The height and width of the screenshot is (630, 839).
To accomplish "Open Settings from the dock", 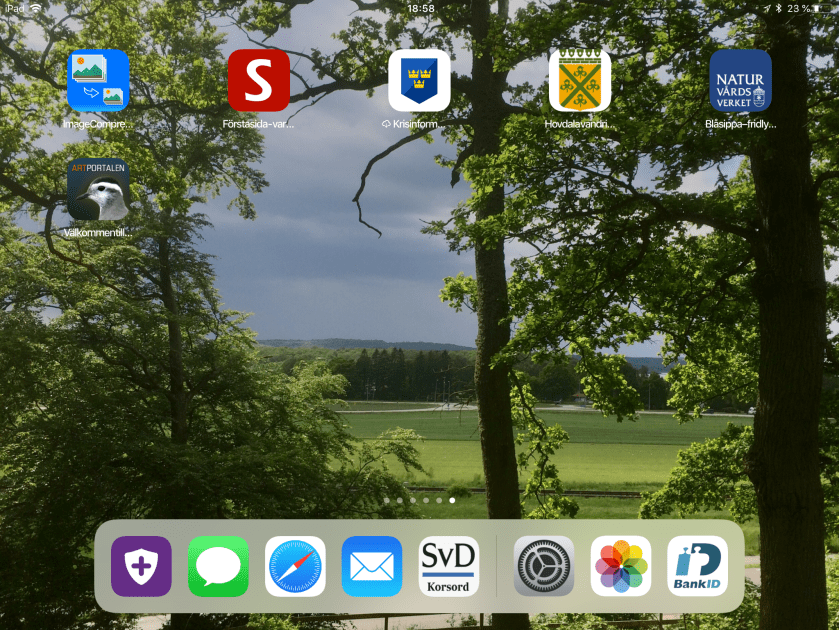I will point(544,566).
